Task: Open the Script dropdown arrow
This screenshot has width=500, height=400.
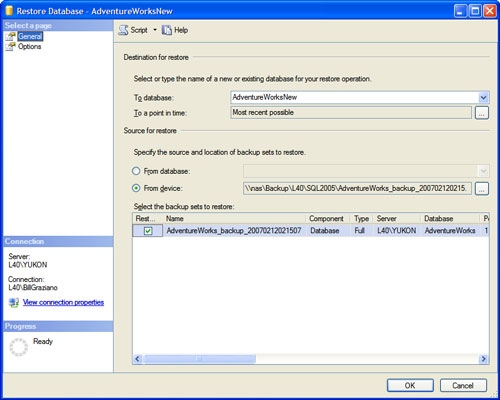Action: [x=155, y=30]
